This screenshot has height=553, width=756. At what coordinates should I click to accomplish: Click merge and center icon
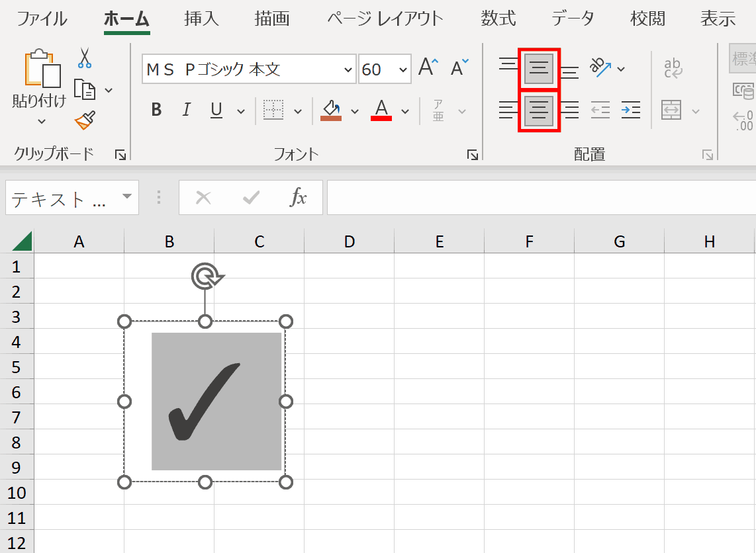click(671, 110)
